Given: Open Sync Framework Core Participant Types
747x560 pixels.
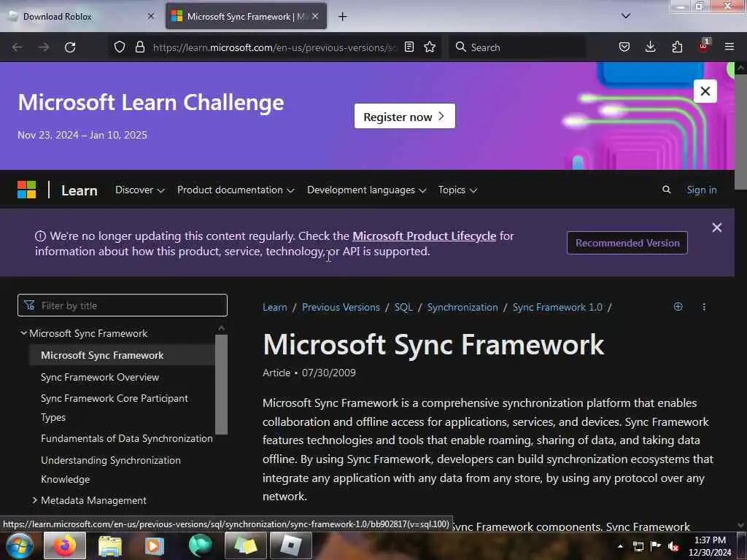Looking at the screenshot, I should [115, 408].
